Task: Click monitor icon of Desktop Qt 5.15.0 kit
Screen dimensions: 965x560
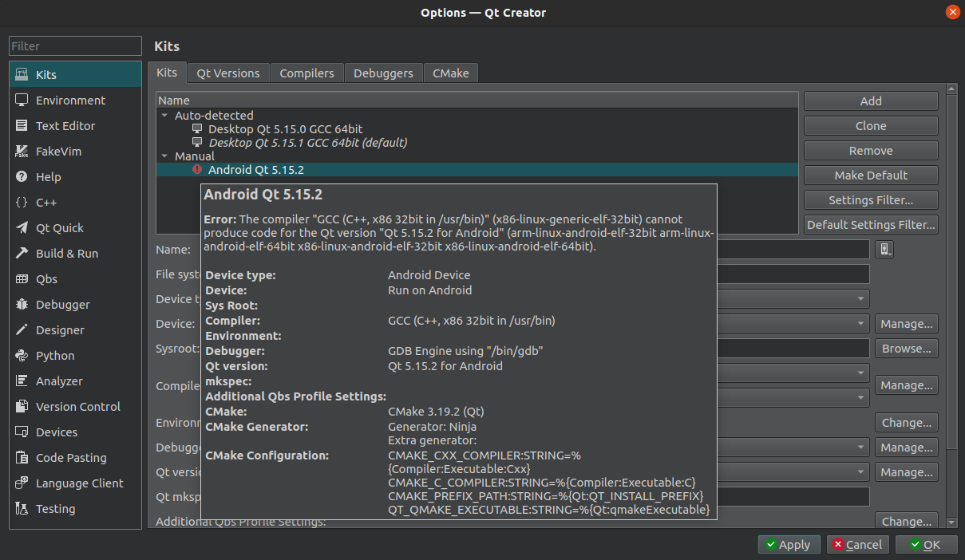Action: (x=197, y=128)
